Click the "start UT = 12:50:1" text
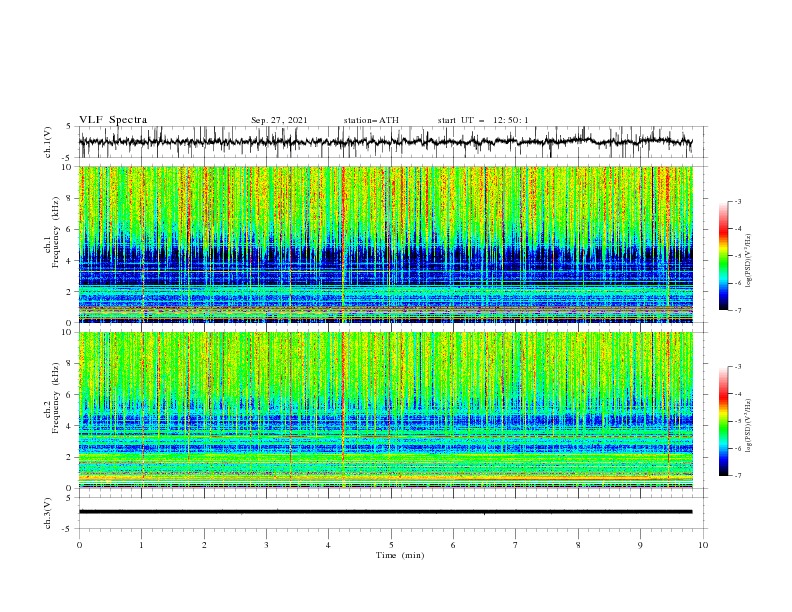 point(483,120)
